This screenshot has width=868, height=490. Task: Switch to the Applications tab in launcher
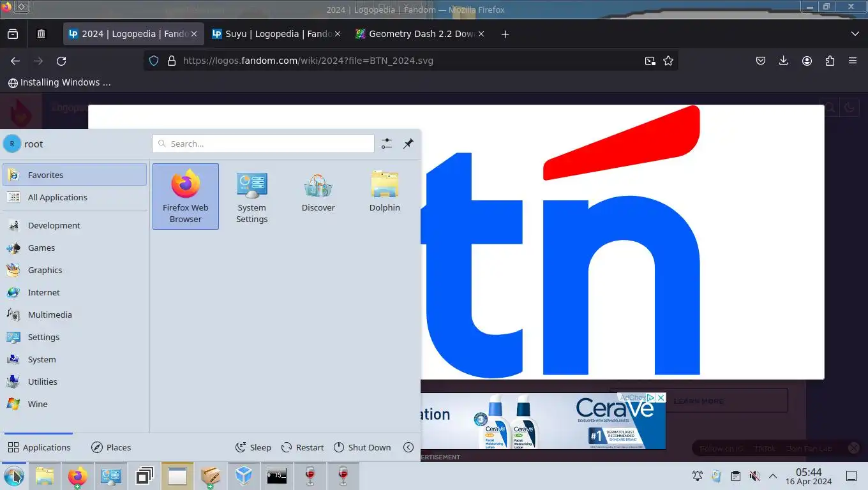[x=39, y=447]
